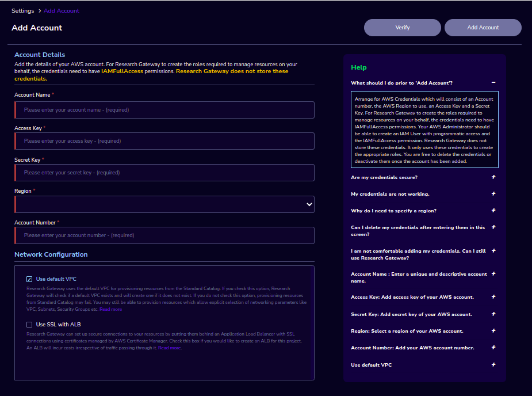Image resolution: width=532 pixels, height=396 pixels.
Task: Click 'IAMFullAccess' highlighted text
Action: pyautogui.click(x=122, y=71)
